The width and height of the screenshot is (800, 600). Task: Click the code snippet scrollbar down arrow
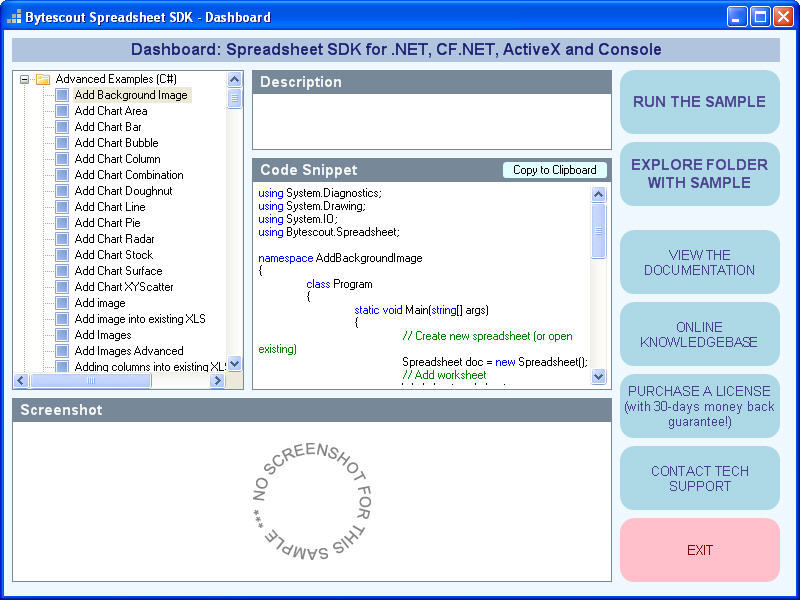[599, 377]
